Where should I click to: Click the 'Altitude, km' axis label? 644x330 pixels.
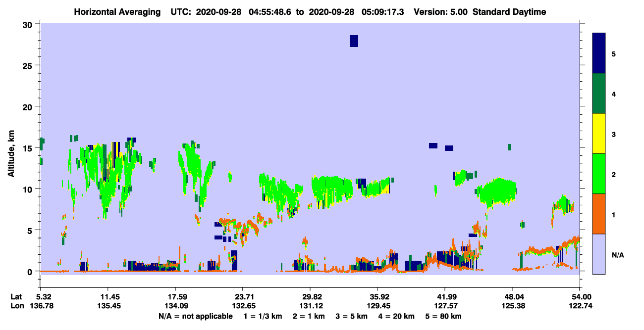(x=10, y=152)
